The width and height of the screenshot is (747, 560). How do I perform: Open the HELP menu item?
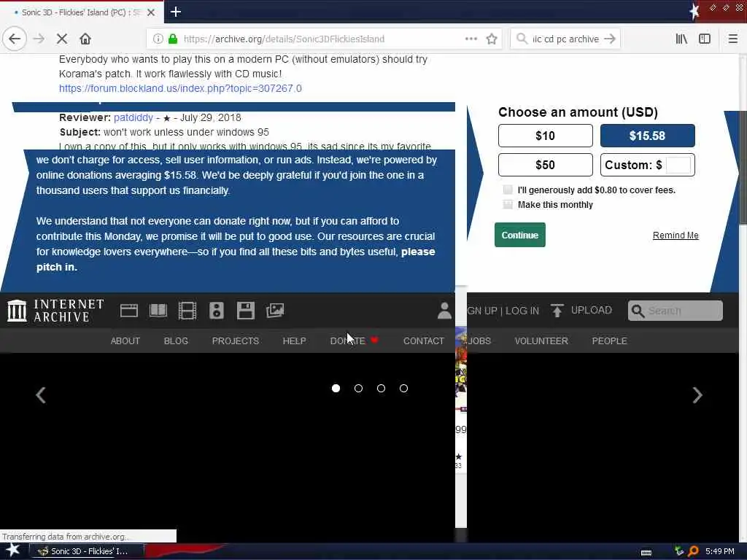295,341
